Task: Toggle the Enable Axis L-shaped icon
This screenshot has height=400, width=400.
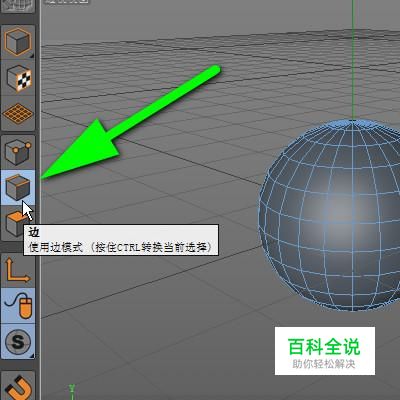Action: pyautogui.click(x=18, y=270)
